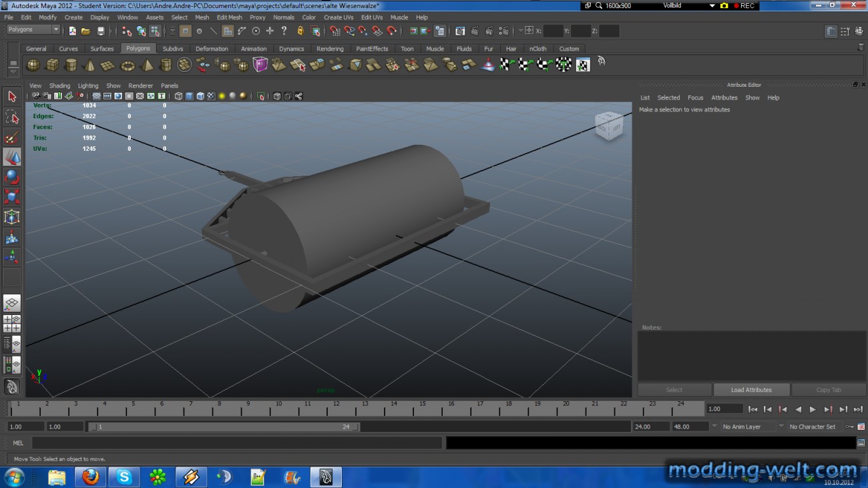Activate the Soft Modification tool
The height and width of the screenshot is (488, 868).
click(12, 237)
